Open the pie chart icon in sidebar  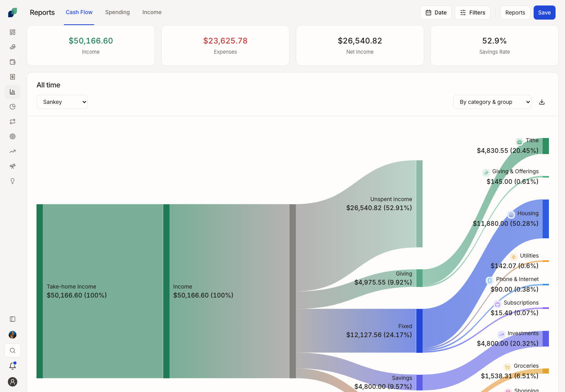coord(13,107)
